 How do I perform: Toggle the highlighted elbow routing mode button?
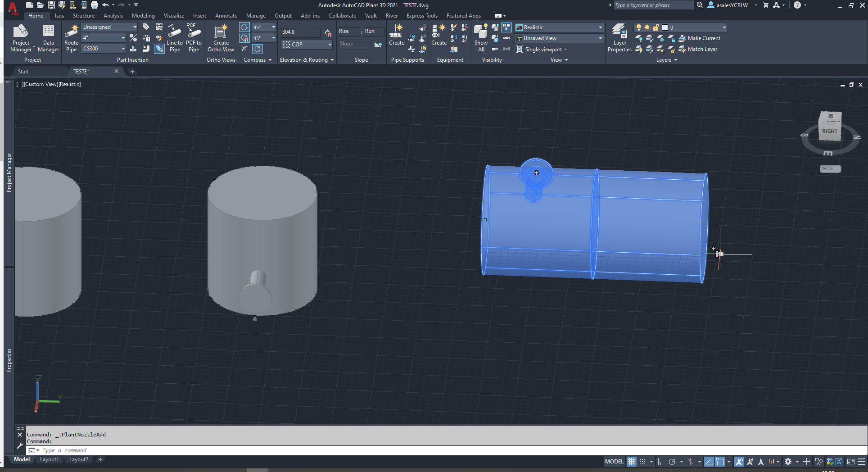point(159,49)
